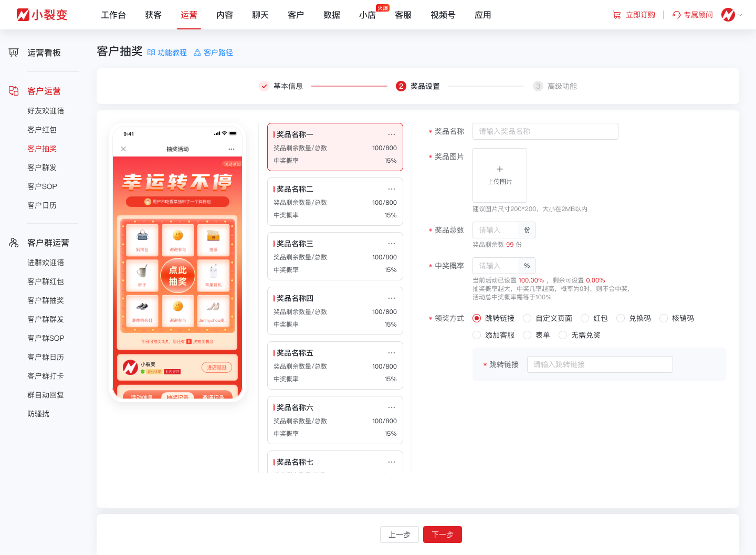Open the 获客 top menu

[x=153, y=15]
